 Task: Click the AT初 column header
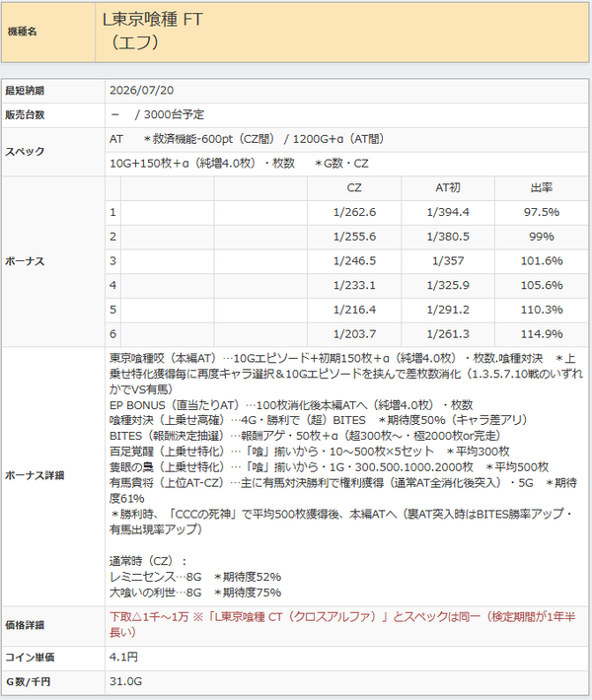448,188
